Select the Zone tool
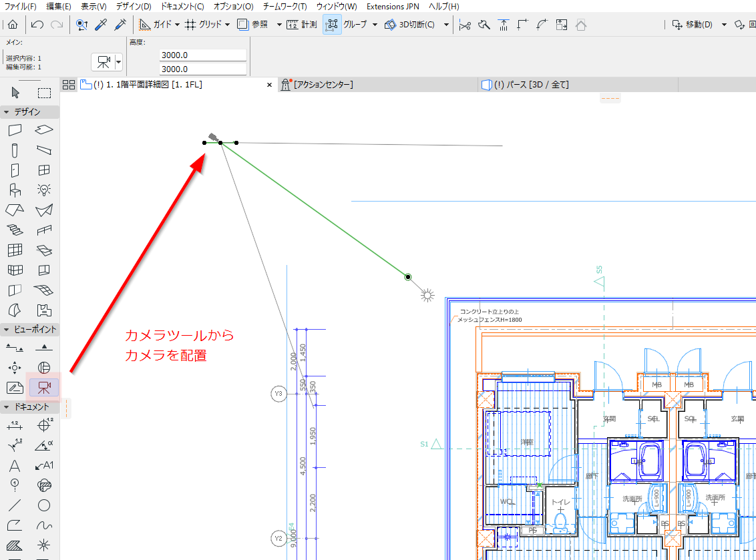Image resolution: width=756 pixels, height=560 pixels. [x=44, y=310]
